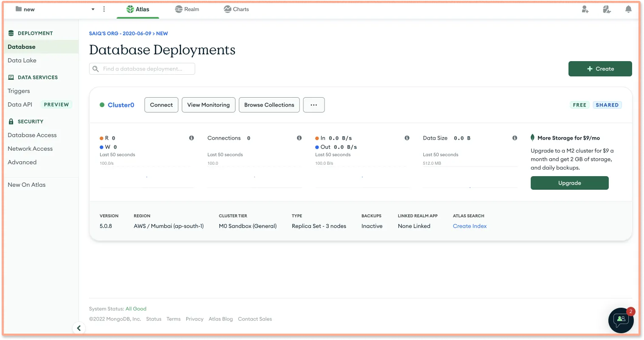Image resolution: width=644 pixels, height=340 pixels.
Task: Focus the Find a database deployment field
Action: [142, 69]
